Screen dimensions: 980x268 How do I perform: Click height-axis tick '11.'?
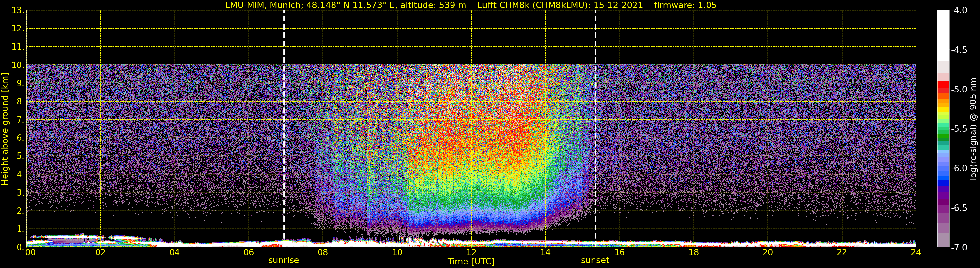[18, 47]
